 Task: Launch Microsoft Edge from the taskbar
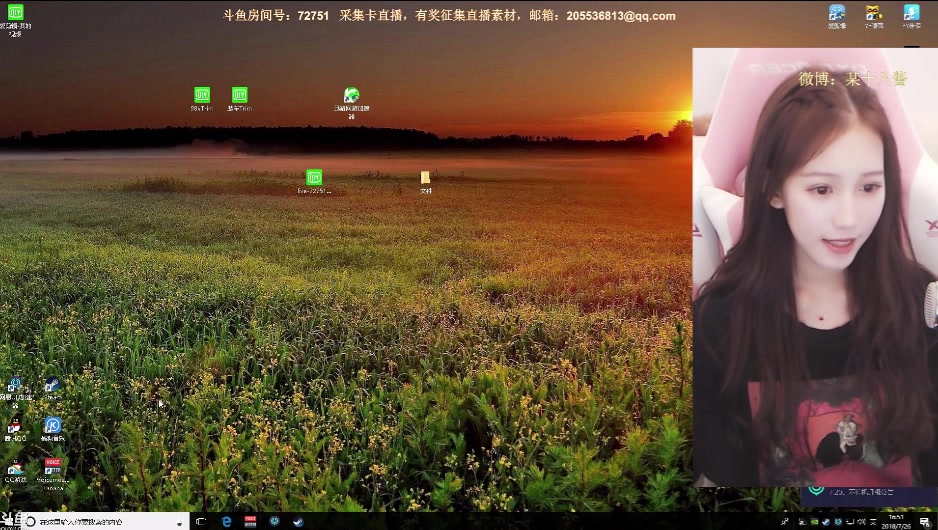[226, 522]
